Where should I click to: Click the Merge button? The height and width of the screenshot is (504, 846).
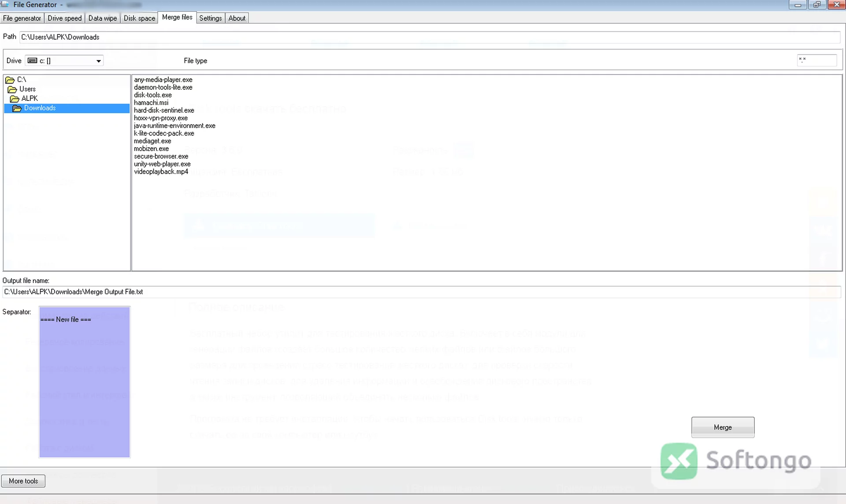coord(723,427)
